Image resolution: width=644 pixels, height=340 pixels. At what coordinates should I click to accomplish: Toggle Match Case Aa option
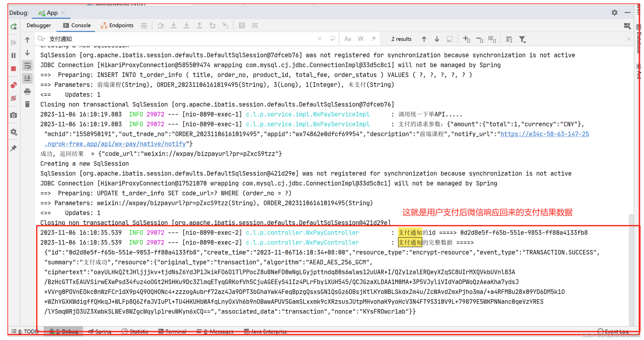347,39
